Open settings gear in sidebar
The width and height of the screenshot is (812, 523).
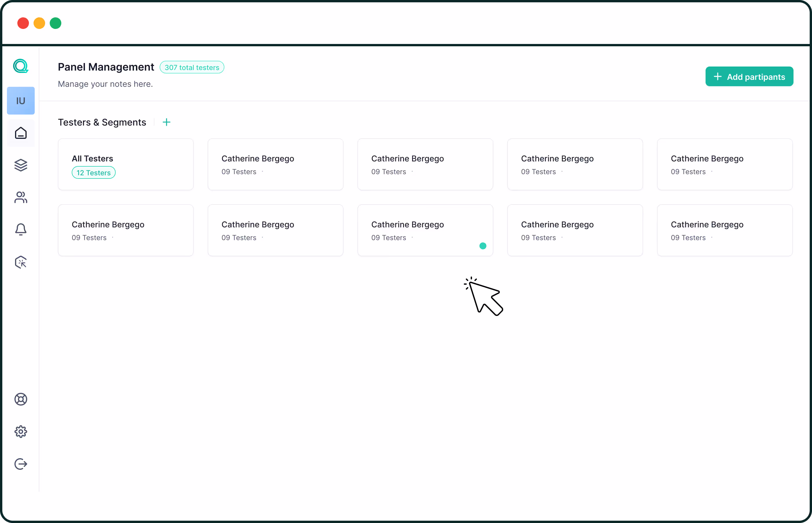click(21, 432)
